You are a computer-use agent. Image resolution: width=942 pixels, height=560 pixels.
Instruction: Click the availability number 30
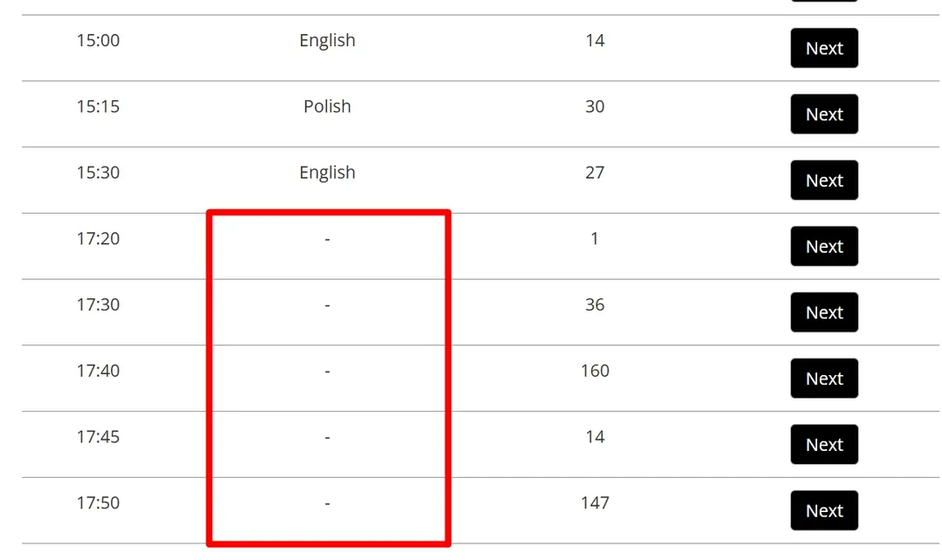(595, 106)
